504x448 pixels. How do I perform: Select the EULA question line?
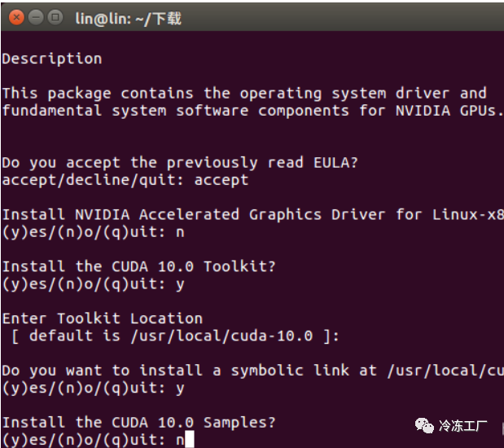pyautogui.click(x=180, y=163)
